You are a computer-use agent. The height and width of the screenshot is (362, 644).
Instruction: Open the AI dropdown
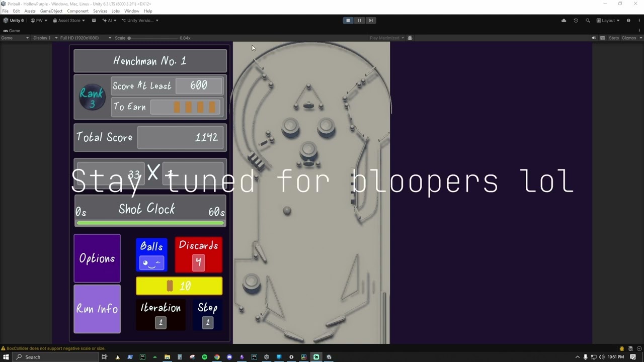pyautogui.click(x=109, y=21)
